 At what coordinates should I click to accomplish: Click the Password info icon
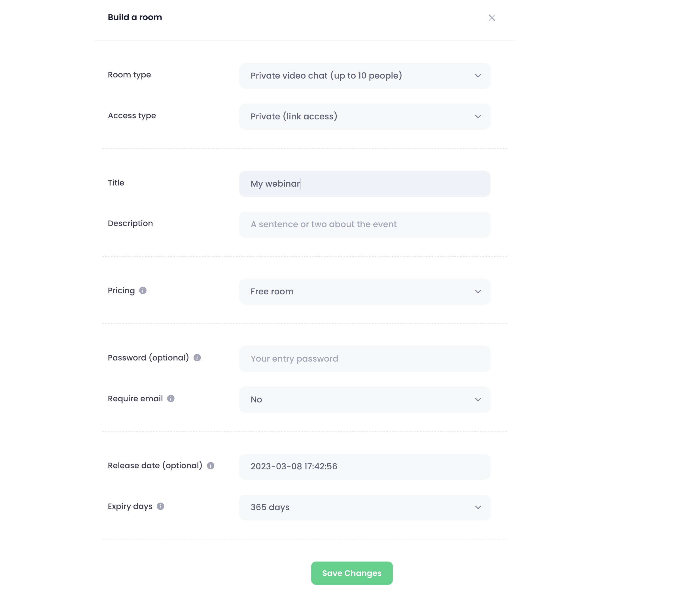coord(197,357)
